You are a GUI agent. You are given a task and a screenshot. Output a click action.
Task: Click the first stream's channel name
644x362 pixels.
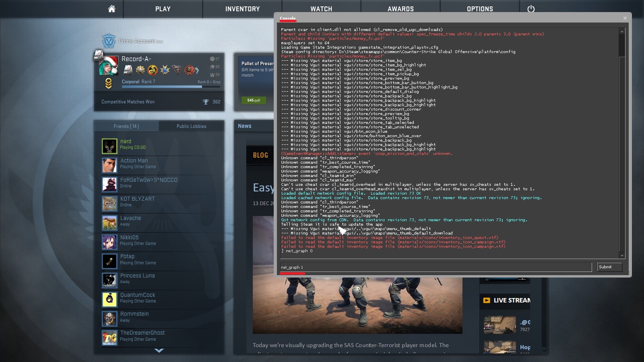click(525, 322)
